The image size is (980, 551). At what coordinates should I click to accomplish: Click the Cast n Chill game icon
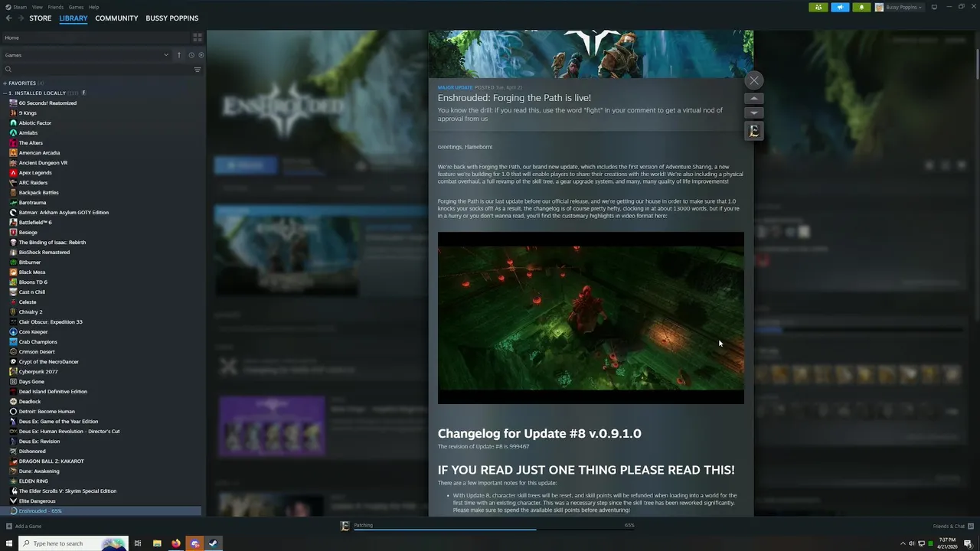coord(13,292)
